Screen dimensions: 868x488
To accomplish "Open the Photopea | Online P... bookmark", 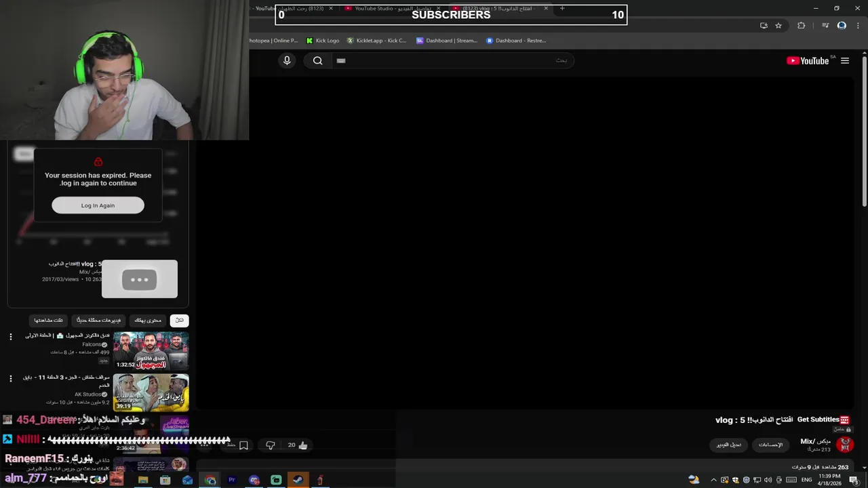I will click(x=273, y=41).
